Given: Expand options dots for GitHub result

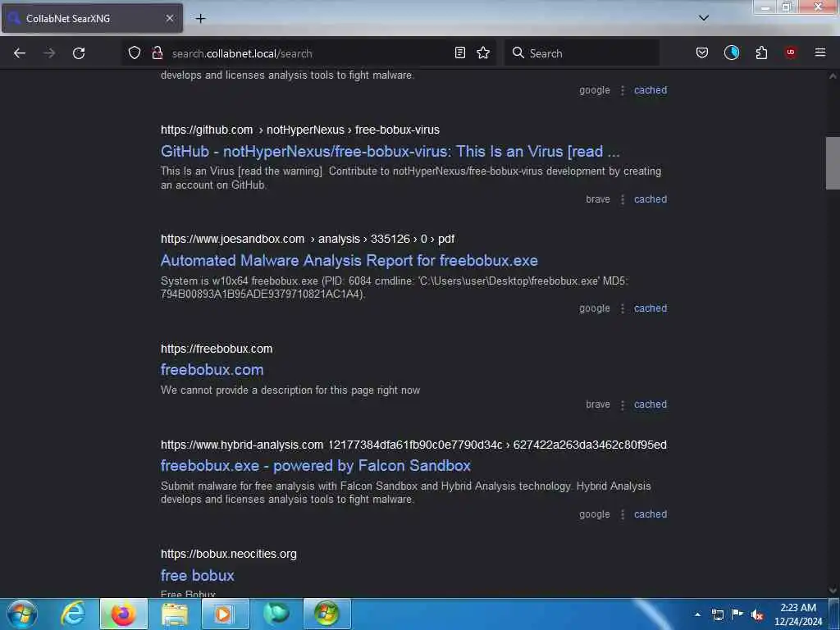Looking at the screenshot, I should click(x=622, y=200).
